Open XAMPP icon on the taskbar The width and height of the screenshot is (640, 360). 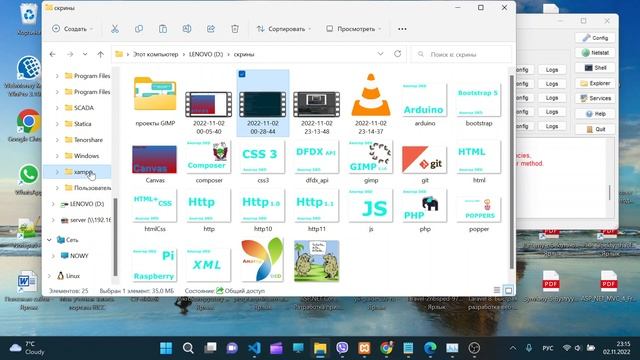(364, 348)
